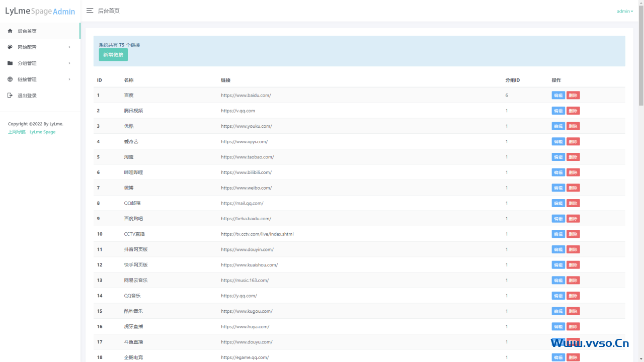Click the LyLme Spage Admin logo
644x362 pixels.
pyautogui.click(x=40, y=11)
